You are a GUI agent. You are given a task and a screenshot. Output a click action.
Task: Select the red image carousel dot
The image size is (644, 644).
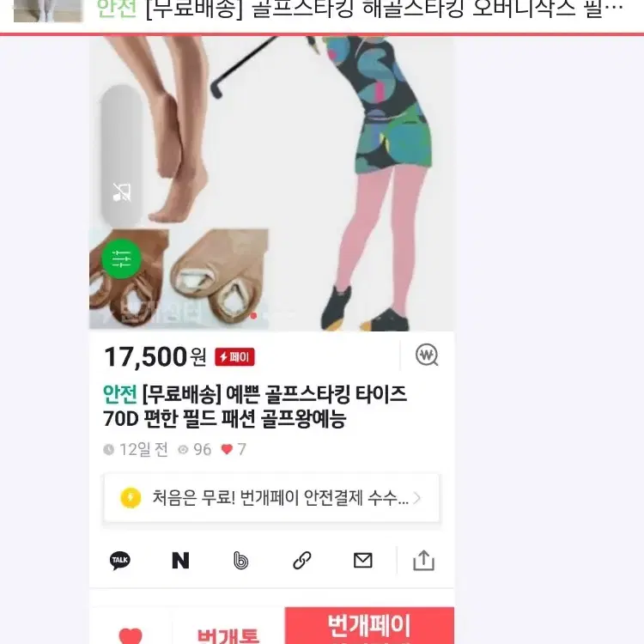254,315
